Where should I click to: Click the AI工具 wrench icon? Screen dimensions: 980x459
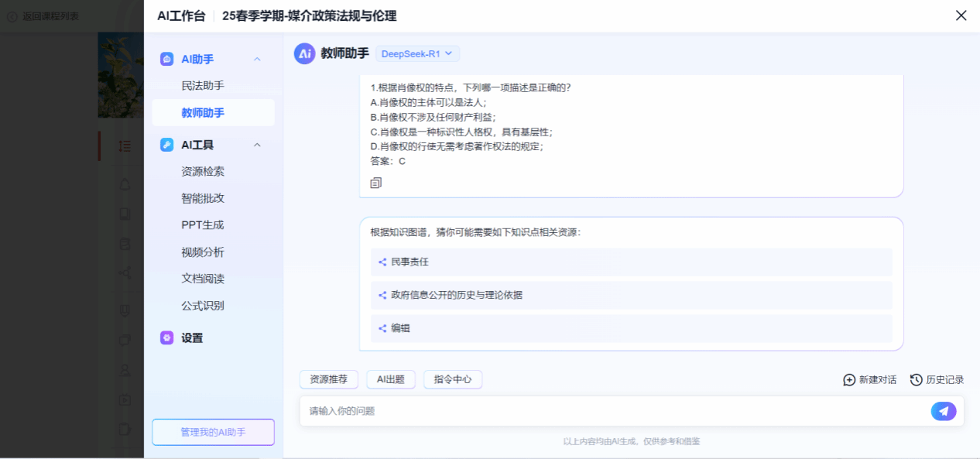[x=166, y=145]
